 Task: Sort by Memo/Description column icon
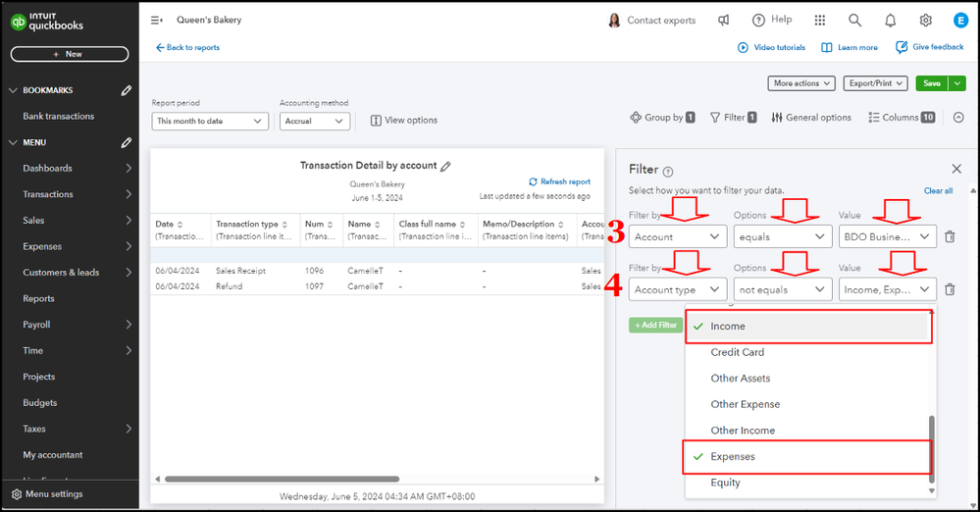tap(560, 225)
